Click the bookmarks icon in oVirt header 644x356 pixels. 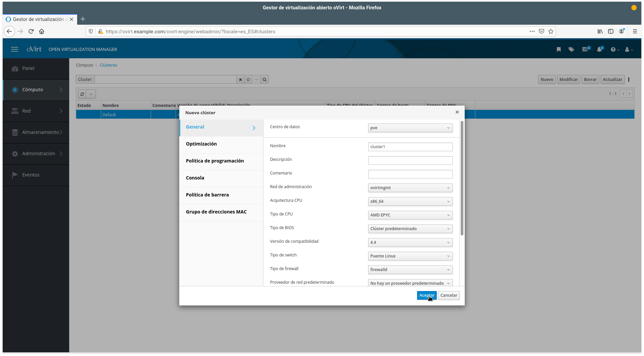[559, 49]
